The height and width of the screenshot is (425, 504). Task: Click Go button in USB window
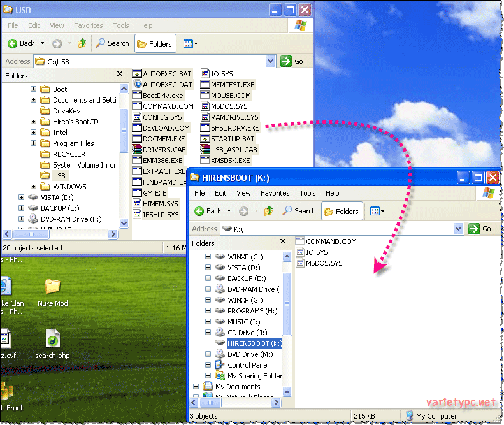point(292,61)
